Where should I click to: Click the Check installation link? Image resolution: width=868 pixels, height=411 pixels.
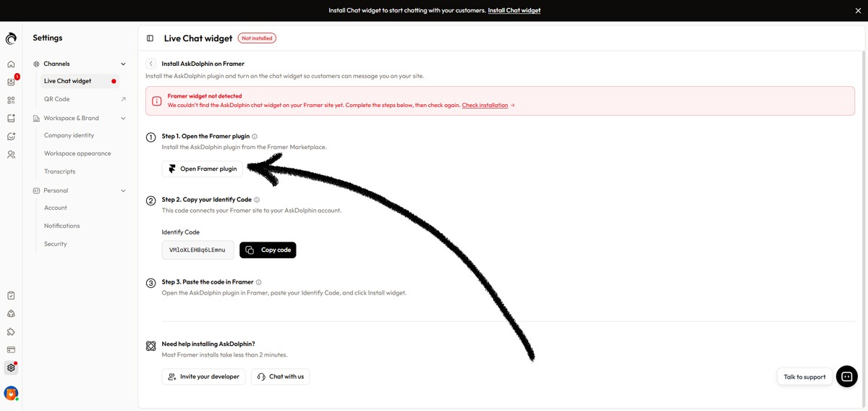coord(485,105)
